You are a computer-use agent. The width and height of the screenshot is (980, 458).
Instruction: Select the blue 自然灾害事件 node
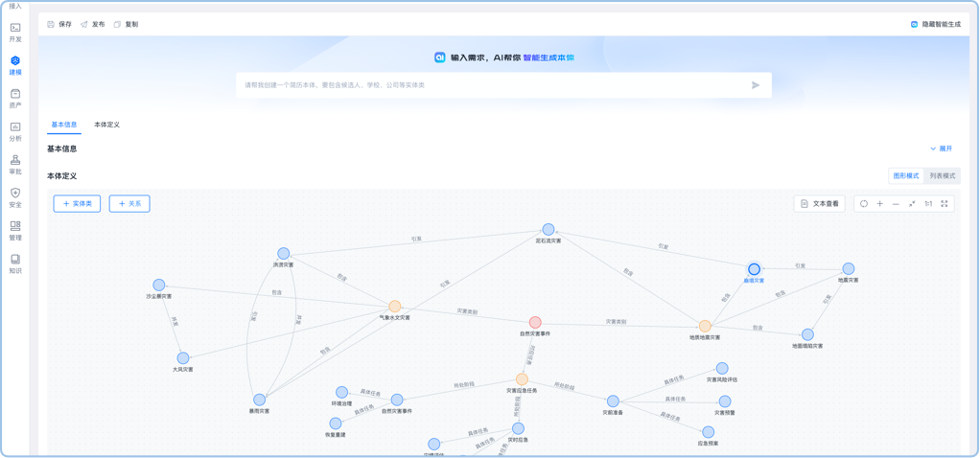click(x=397, y=400)
